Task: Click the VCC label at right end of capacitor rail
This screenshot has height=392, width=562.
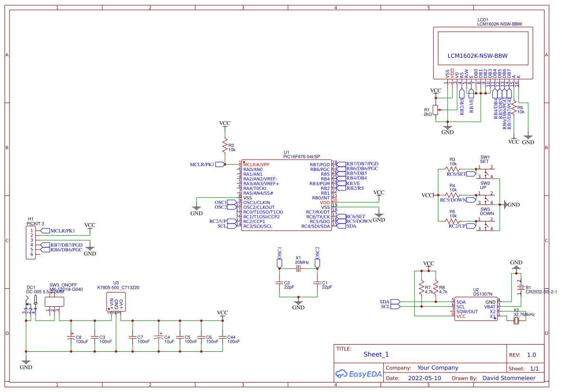Action: [222, 312]
